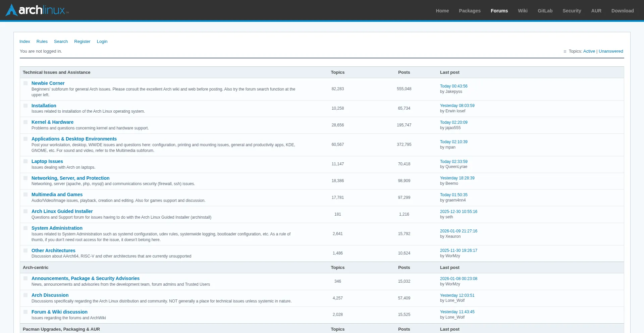This screenshot has height=333, width=644.
Task: View Unanswered topics
Action: pos(611,51)
